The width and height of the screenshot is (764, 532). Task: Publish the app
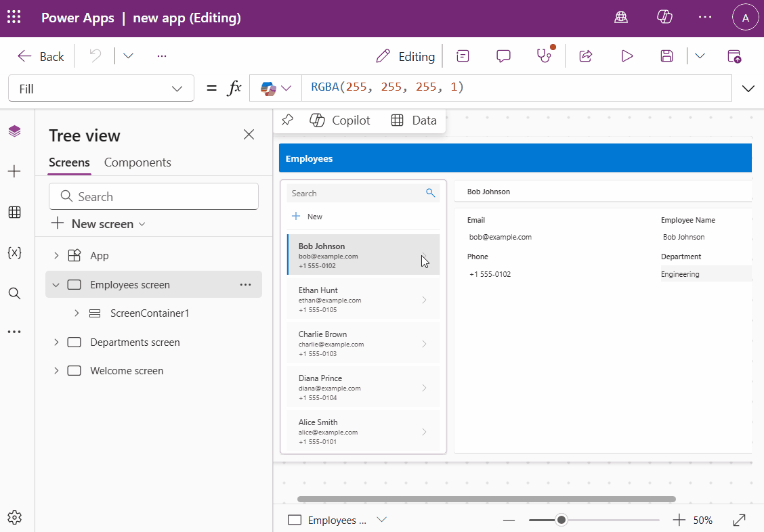(734, 56)
